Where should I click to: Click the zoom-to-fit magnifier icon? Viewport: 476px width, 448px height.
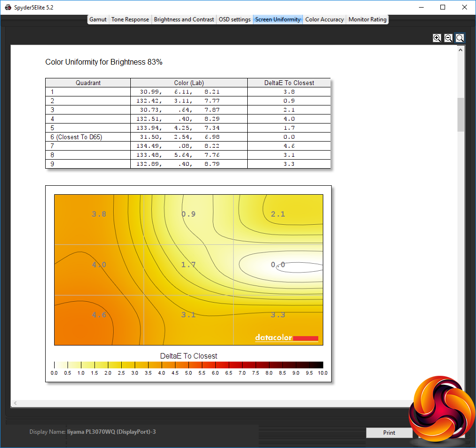click(460, 38)
